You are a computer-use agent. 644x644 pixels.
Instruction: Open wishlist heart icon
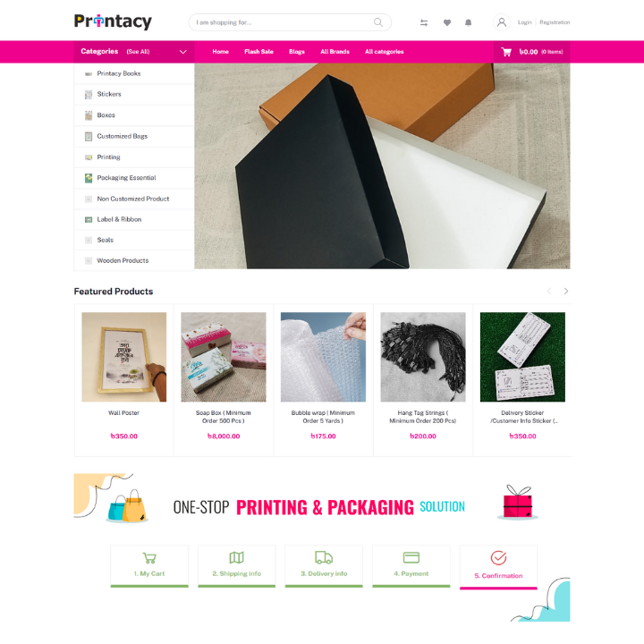[x=447, y=22]
